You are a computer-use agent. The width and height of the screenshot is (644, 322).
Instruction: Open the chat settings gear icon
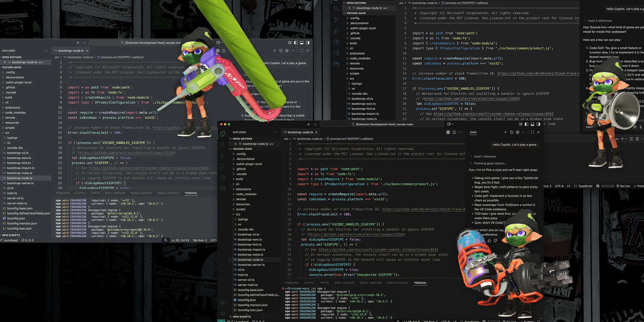(x=517, y=132)
